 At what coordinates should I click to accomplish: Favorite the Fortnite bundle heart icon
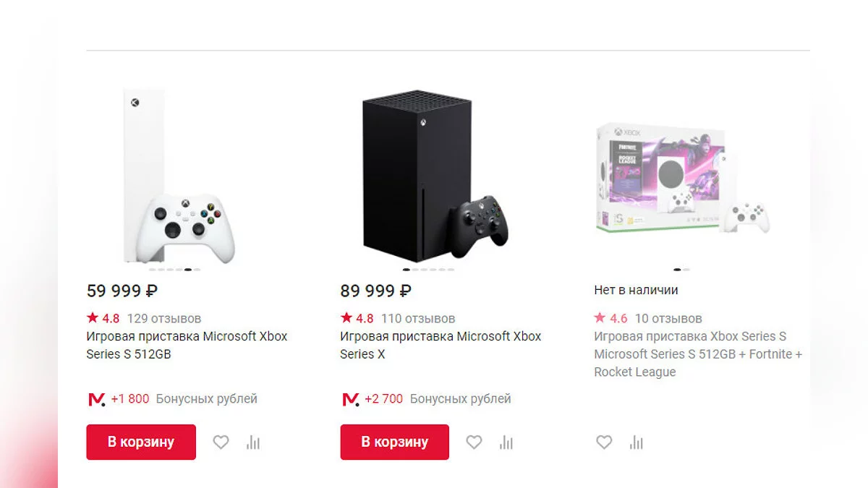pos(604,442)
